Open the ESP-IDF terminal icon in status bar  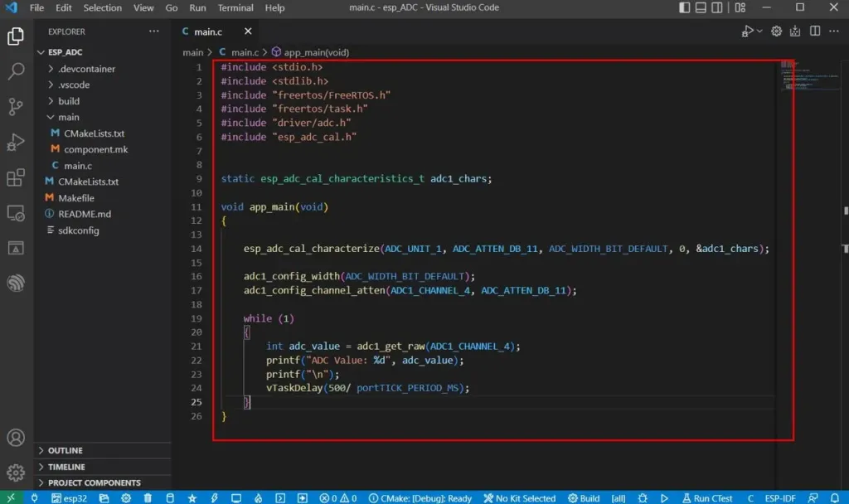click(280, 498)
